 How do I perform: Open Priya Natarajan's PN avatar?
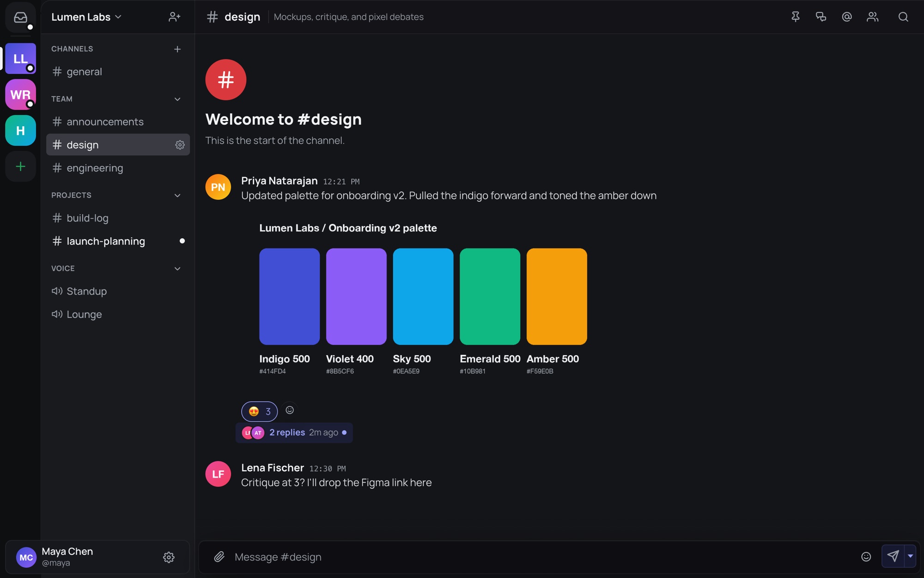[218, 187]
